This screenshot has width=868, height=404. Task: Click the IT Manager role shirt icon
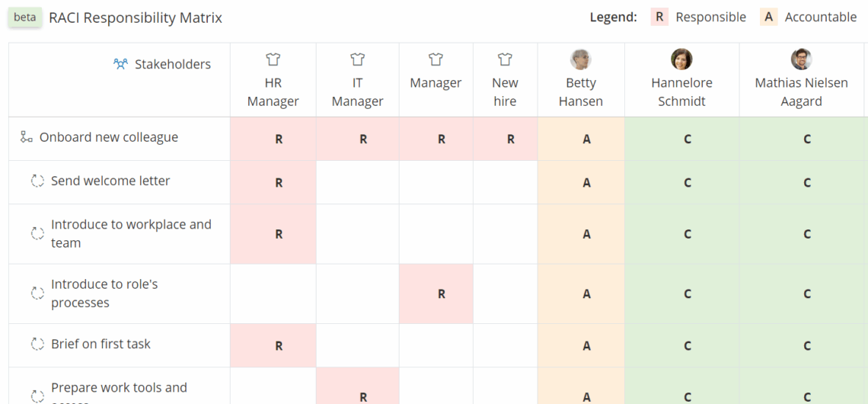[358, 59]
